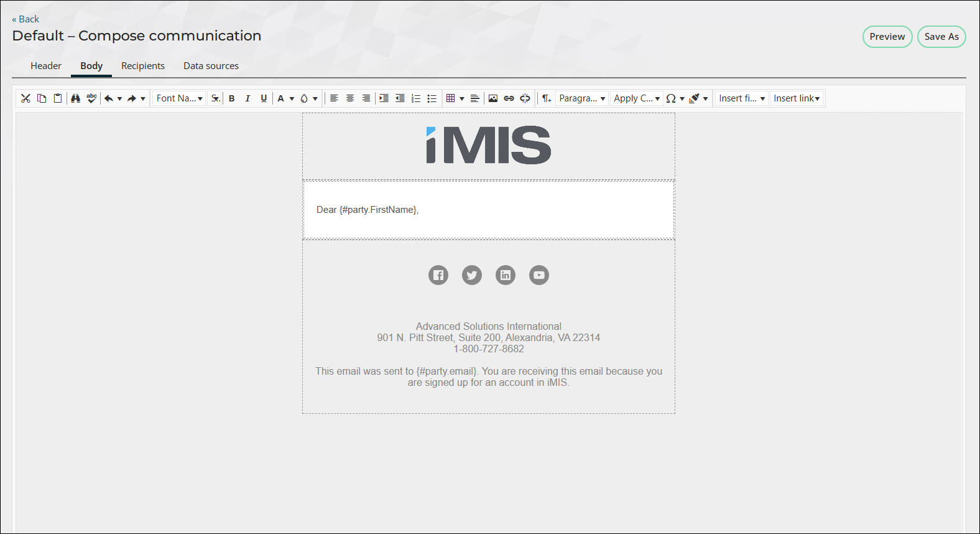Click the iMIS logo image
The width and height of the screenshot is (980, 534).
tap(489, 145)
